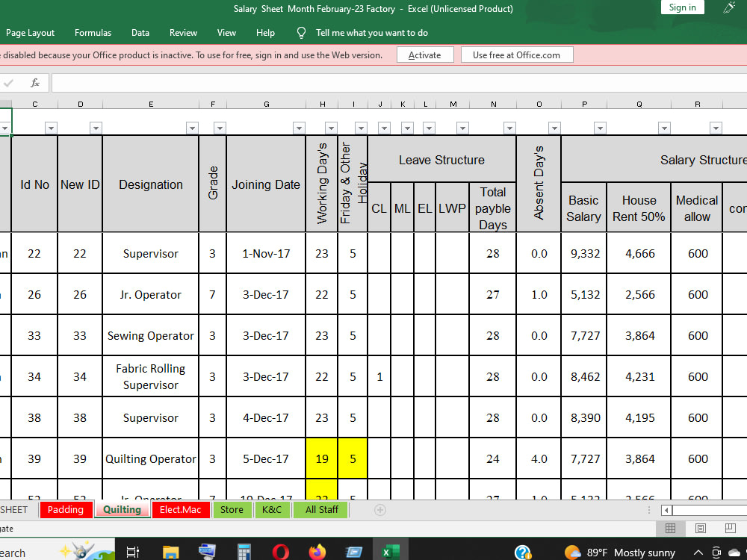This screenshot has height=560, width=747.
Task: Open the remote desktop taskbar app
Action: click(x=207, y=552)
